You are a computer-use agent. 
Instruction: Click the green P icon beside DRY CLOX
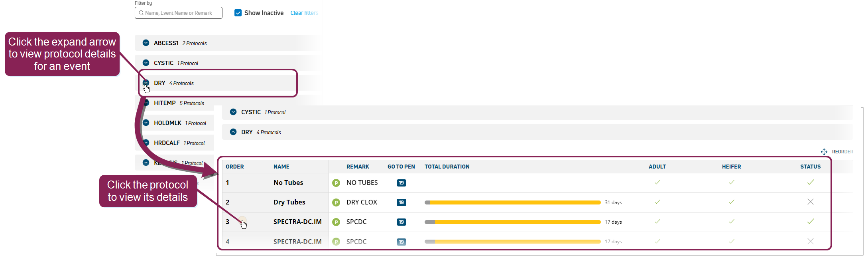336,202
